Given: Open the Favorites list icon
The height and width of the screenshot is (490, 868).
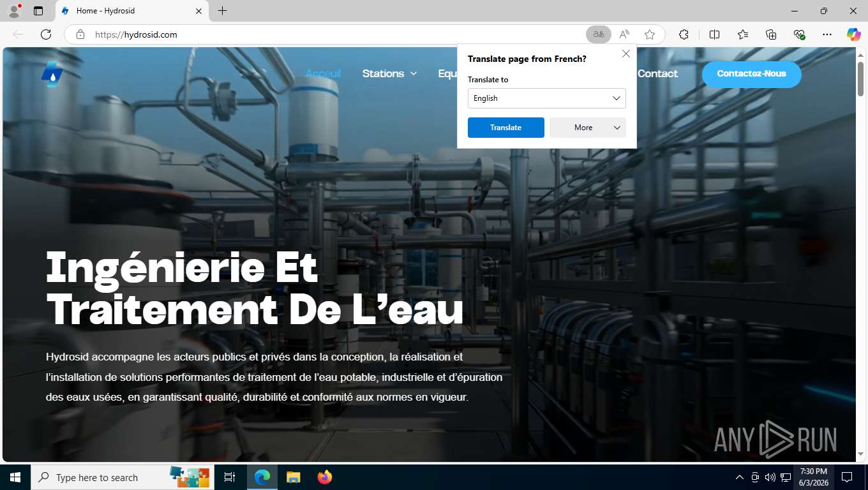Looking at the screenshot, I should click(743, 34).
